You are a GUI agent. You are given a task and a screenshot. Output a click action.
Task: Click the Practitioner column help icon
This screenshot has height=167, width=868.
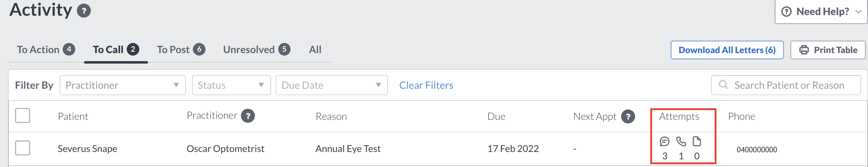click(x=248, y=116)
